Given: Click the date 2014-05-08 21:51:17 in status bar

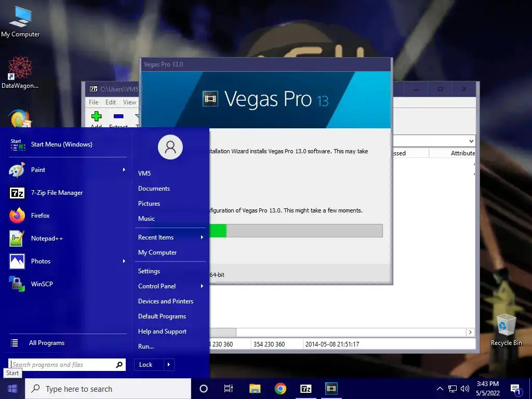Looking at the screenshot, I should [332, 344].
